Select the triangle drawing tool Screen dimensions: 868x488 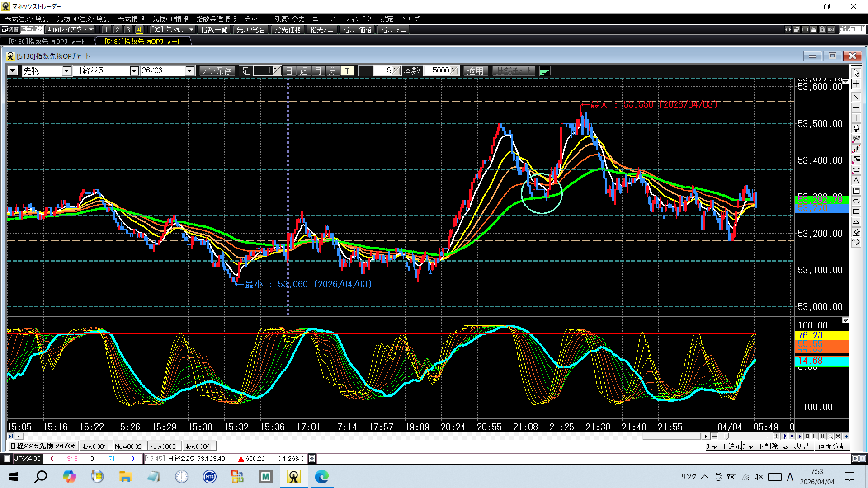856,222
